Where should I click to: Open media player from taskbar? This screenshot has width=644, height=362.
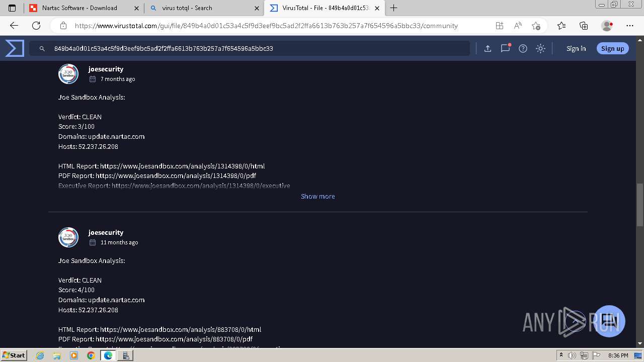(74, 355)
